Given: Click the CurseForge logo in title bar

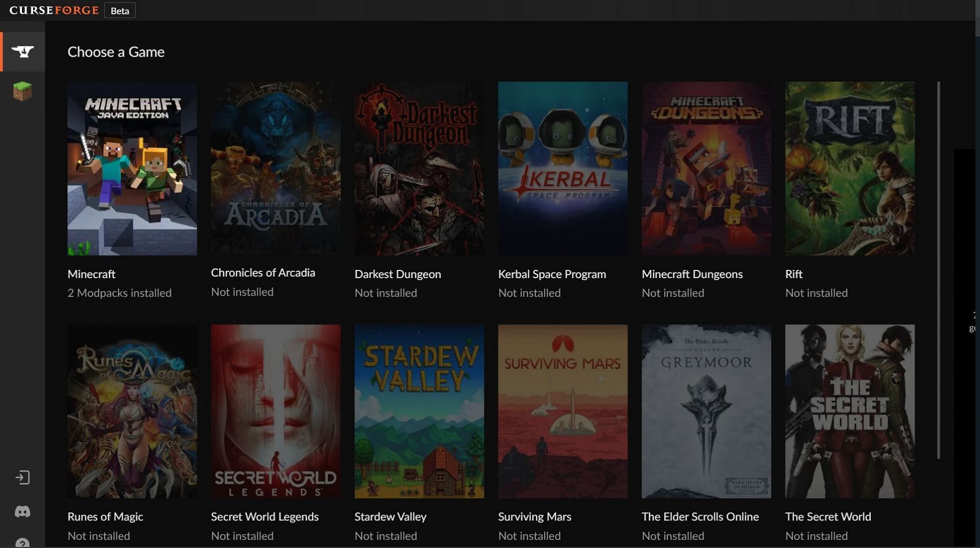Looking at the screenshot, I should (54, 10).
